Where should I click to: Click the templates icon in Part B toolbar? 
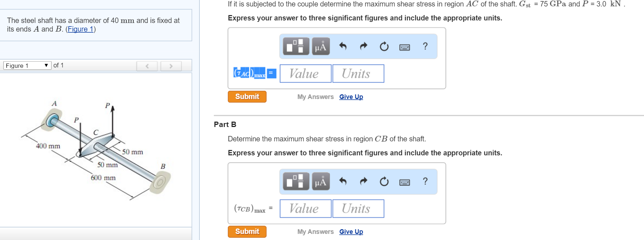[x=296, y=181]
